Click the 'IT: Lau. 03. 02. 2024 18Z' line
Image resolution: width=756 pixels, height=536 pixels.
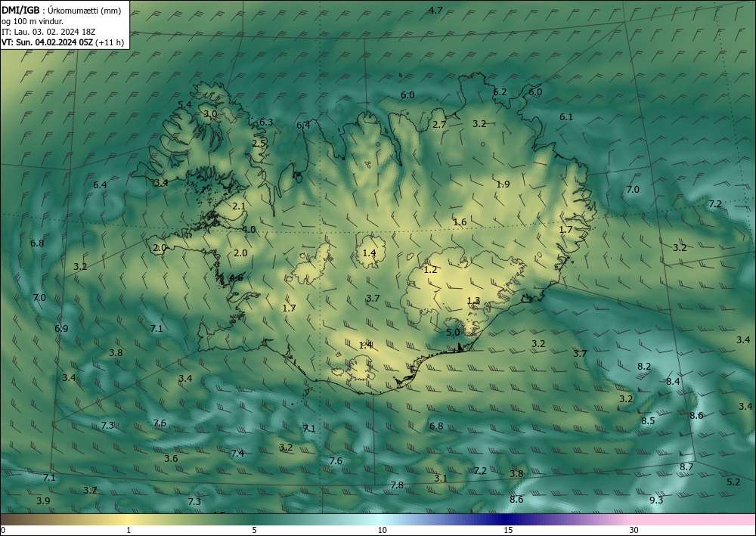pyautogui.click(x=48, y=32)
